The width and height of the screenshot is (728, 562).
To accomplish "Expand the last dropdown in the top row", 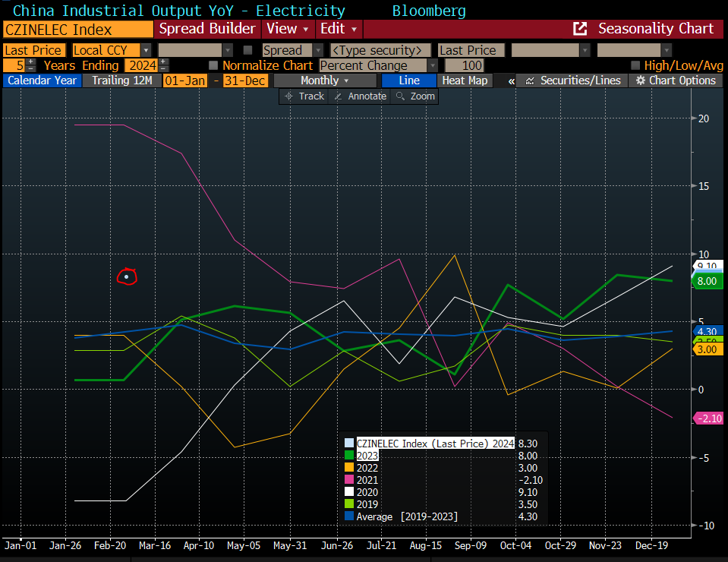I will (x=667, y=49).
